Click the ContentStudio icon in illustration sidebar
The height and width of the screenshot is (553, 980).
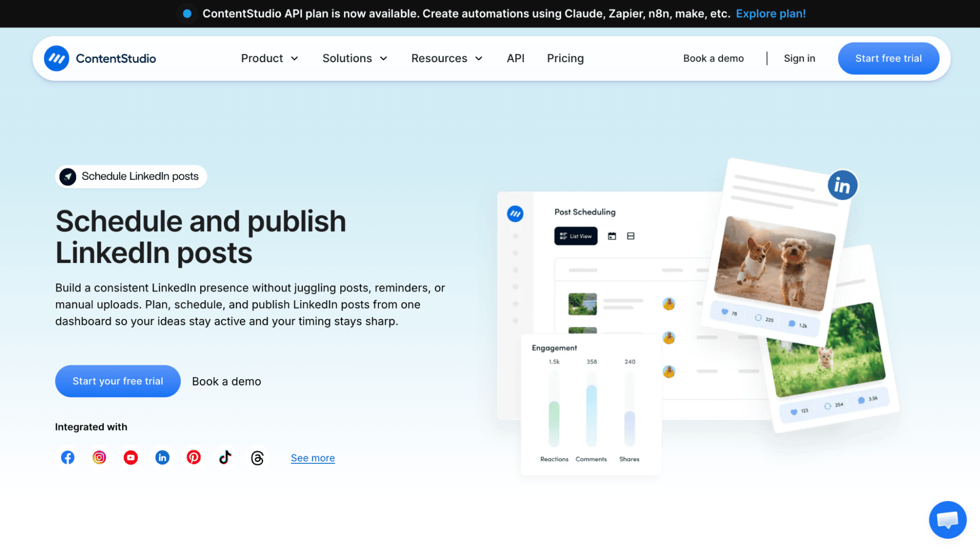515,214
